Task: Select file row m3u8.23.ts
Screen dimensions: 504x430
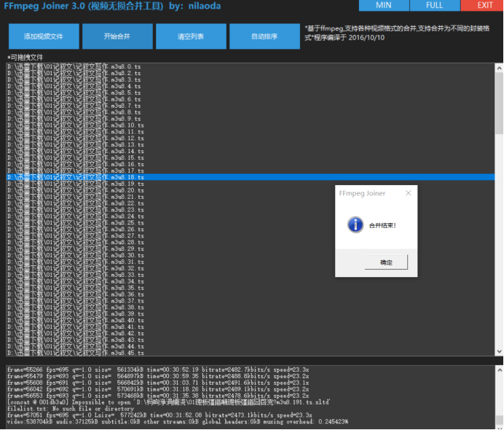Action: pyautogui.click(x=251, y=210)
